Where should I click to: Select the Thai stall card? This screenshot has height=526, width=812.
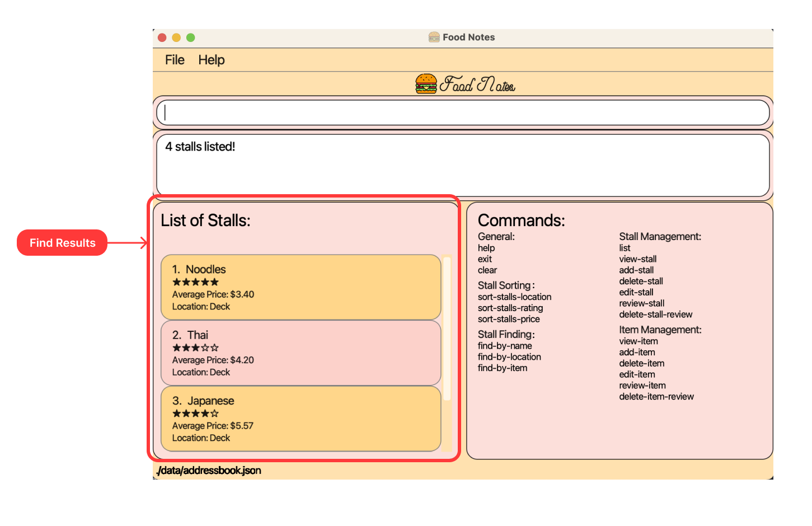click(301, 353)
